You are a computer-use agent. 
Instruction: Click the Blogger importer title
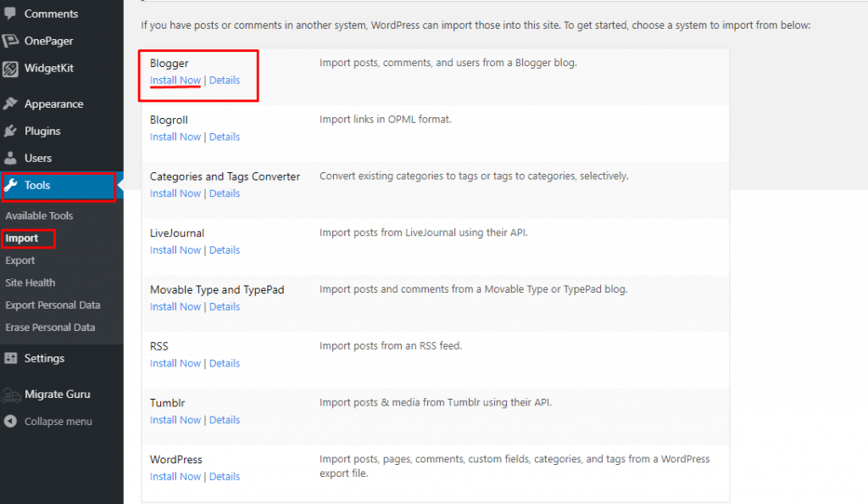coord(169,63)
